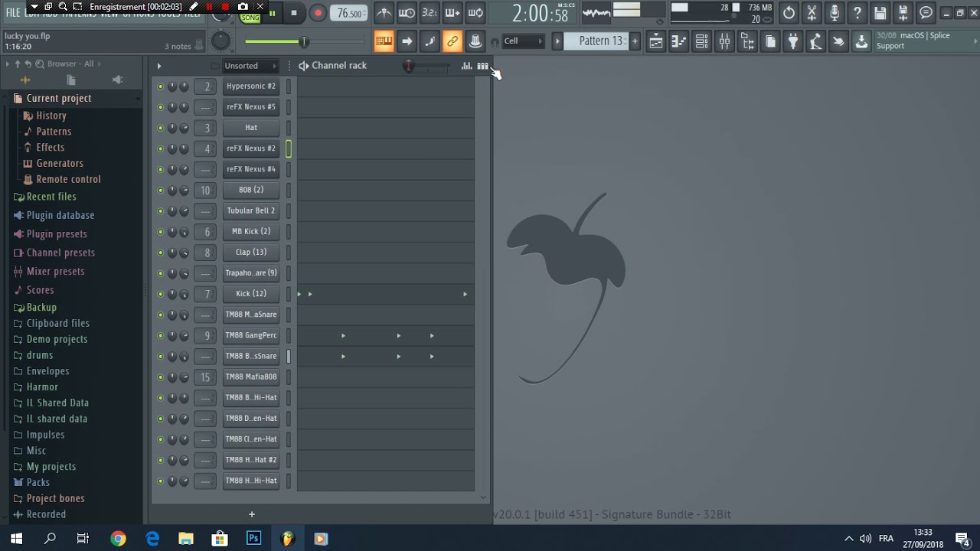Mute the 808 (2) channel LED
Image resolution: width=980 pixels, height=551 pixels.
160,190
